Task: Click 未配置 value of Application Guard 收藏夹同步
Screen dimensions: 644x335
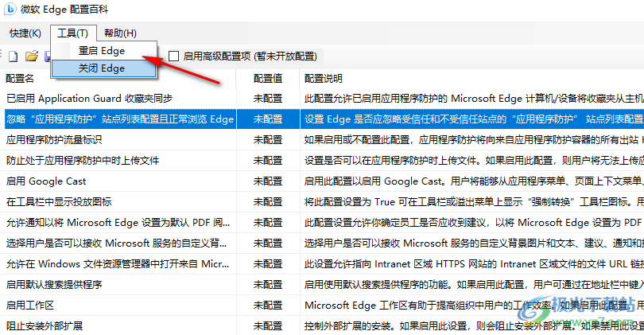Action: 268,99
